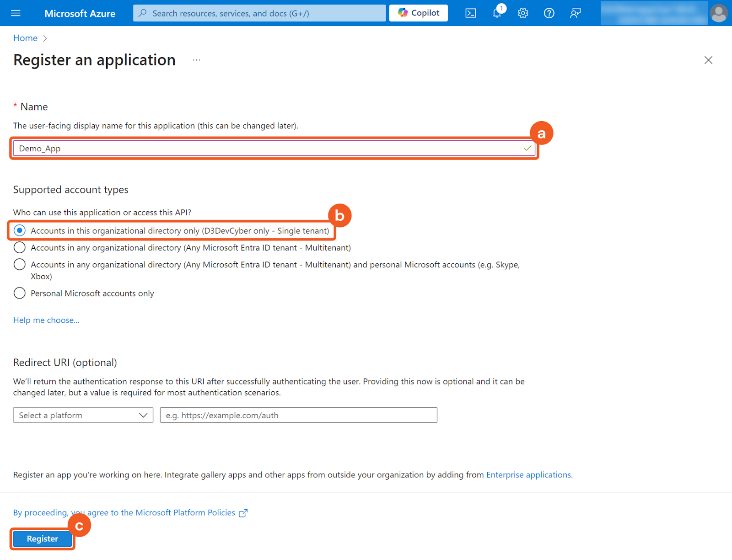
Task: Open the help question mark icon
Action: pos(549,13)
